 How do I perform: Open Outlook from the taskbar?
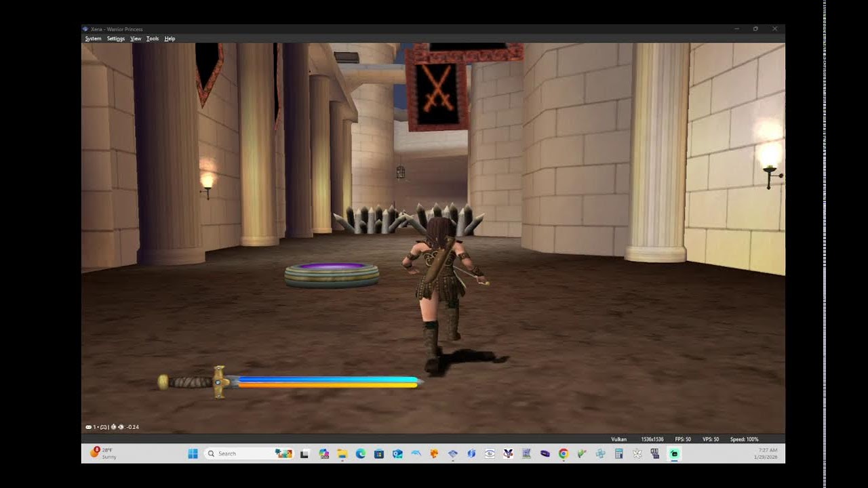coord(397,453)
